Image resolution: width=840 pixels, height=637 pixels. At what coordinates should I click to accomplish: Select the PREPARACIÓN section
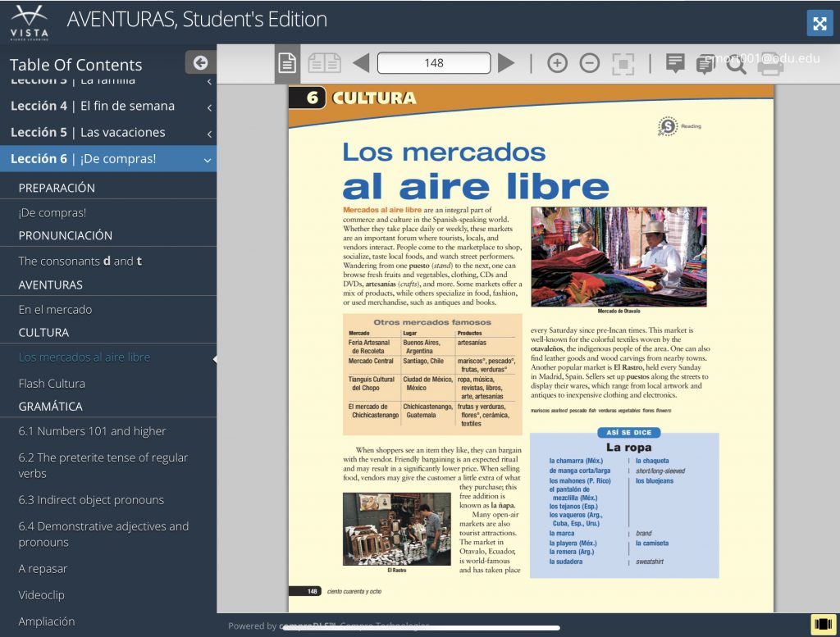57,188
